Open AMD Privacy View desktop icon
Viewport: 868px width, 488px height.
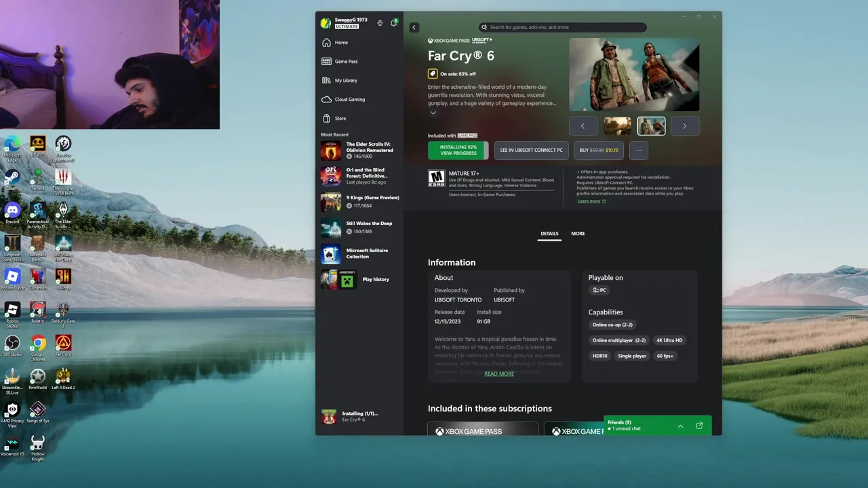(x=12, y=415)
